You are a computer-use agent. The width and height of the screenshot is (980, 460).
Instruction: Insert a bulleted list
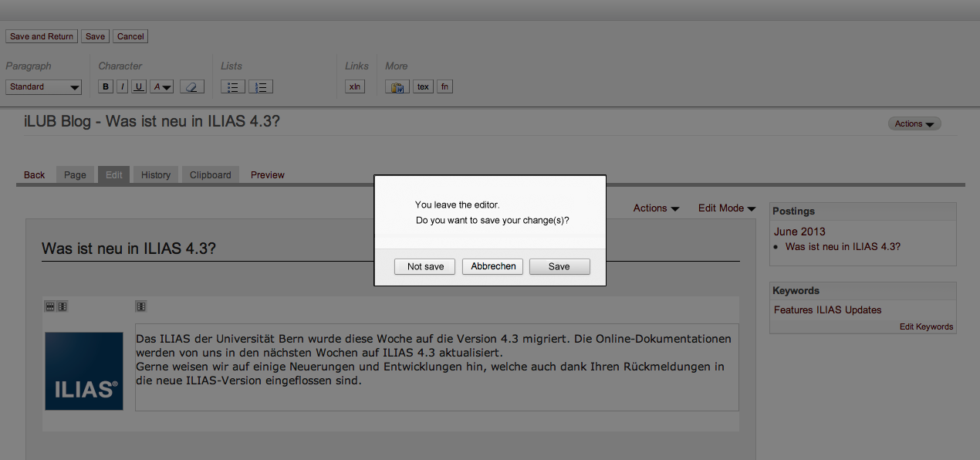tap(233, 87)
